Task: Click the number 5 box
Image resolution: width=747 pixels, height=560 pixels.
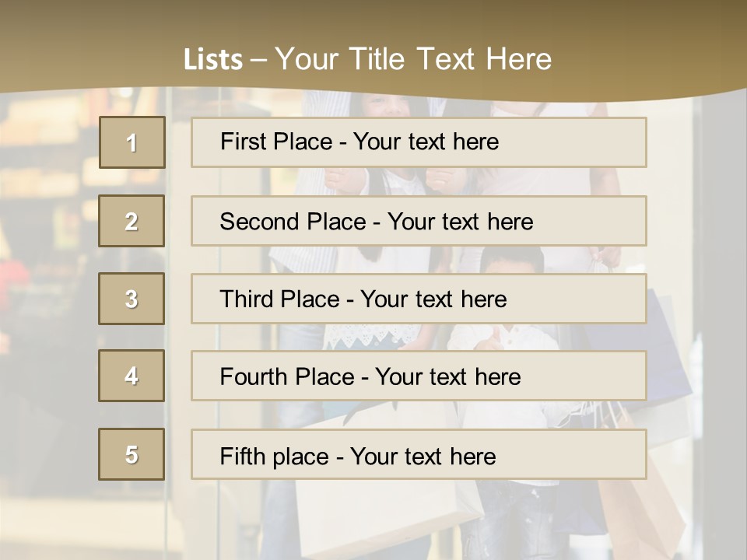Action: pos(132,454)
